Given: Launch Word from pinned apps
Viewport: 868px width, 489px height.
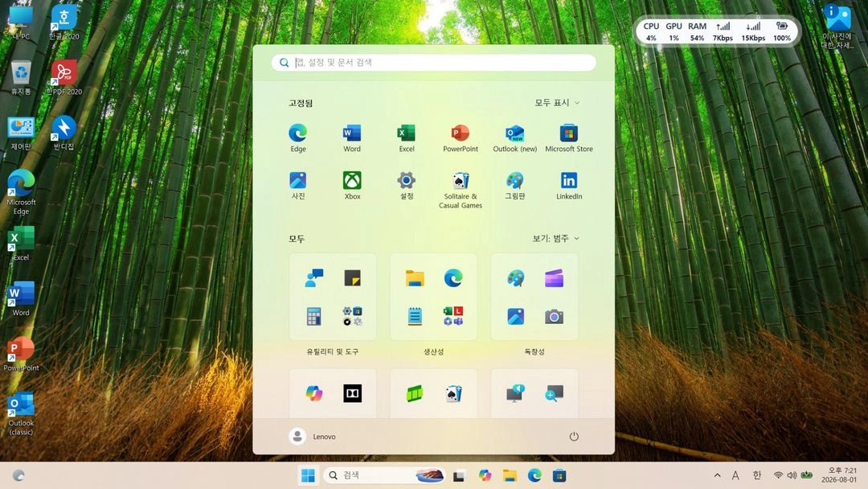Looking at the screenshot, I should click(352, 138).
